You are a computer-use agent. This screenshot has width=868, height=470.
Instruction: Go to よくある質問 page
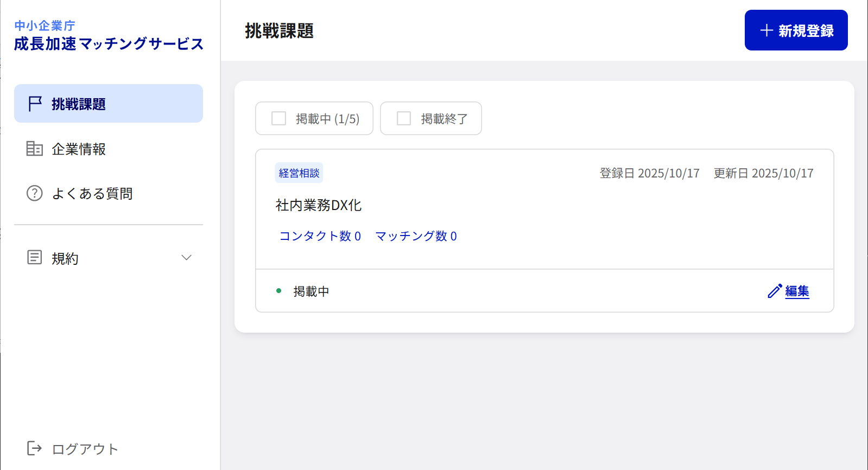[92, 194]
